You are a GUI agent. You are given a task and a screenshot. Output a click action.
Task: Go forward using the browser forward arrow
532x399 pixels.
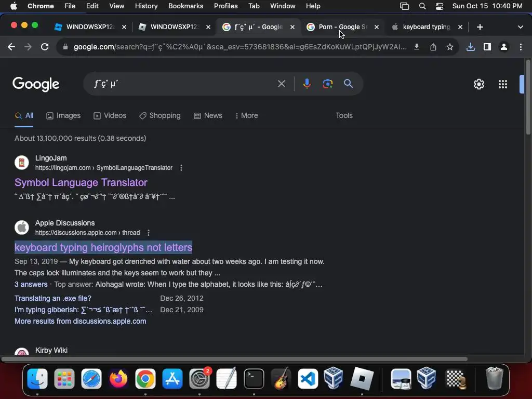tap(28, 47)
